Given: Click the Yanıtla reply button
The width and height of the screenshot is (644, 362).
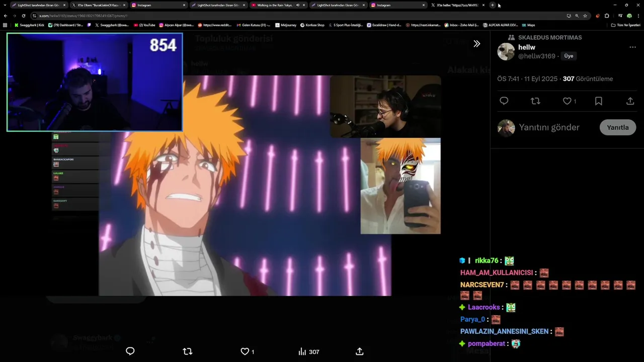Looking at the screenshot, I should 618,127.
